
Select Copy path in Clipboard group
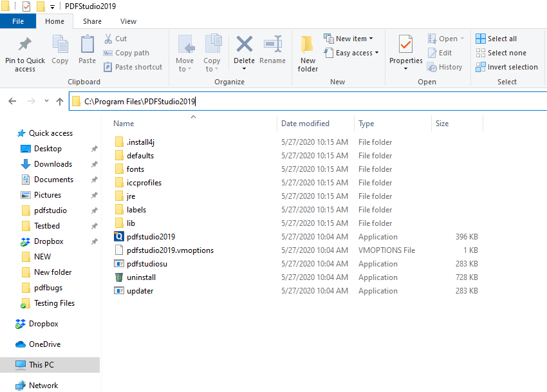click(126, 53)
